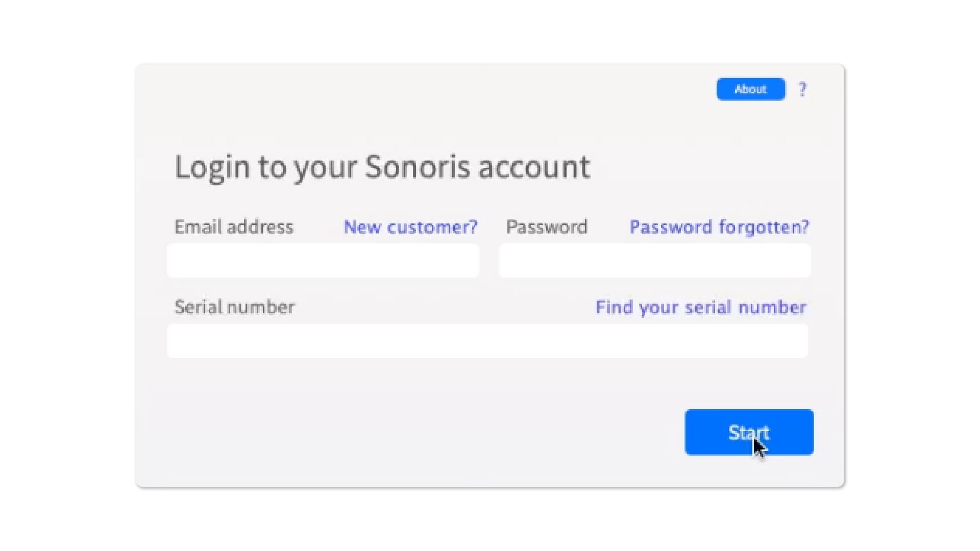Select the Serial number input field
This screenshot has width=980, height=551.
(487, 341)
